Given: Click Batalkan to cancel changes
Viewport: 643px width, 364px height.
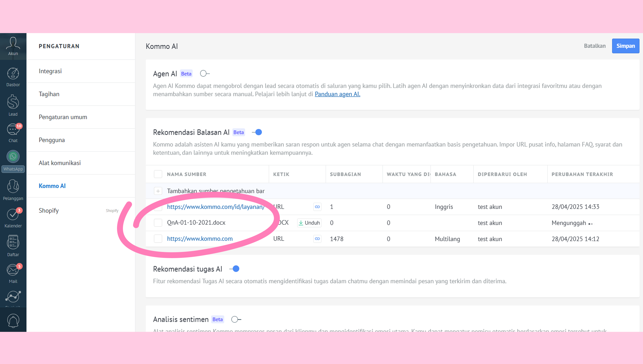Looking at the screenshot, I should point(595,46).
